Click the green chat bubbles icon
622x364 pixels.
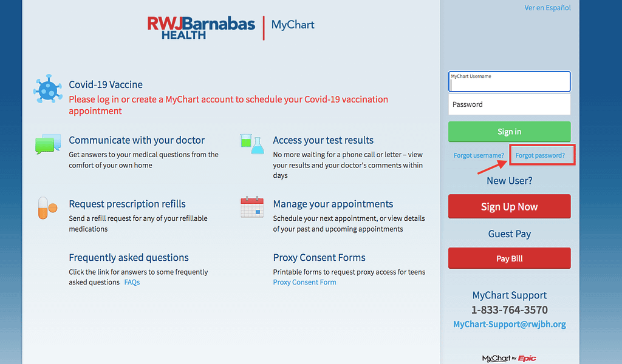(x=48, y=144)
